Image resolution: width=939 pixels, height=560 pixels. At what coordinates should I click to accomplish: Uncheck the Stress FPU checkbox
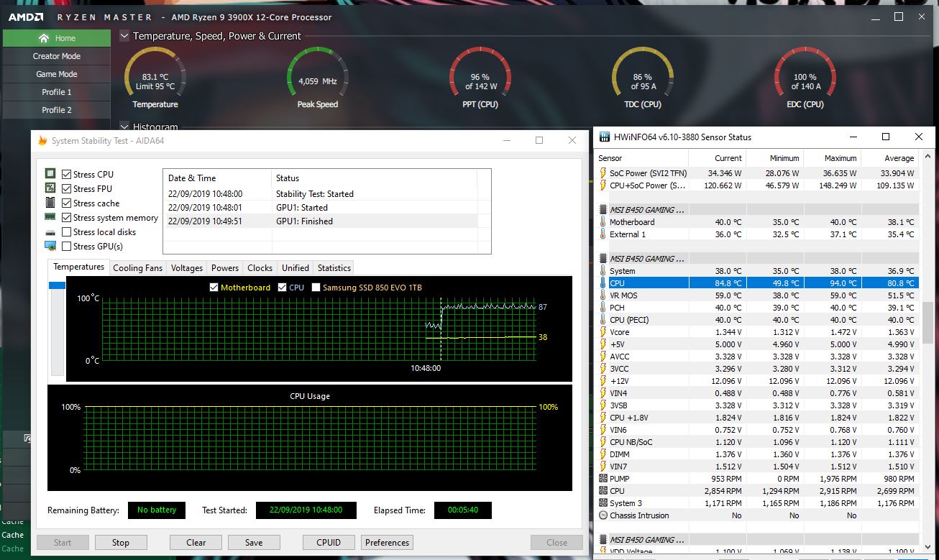coord(66,188)
